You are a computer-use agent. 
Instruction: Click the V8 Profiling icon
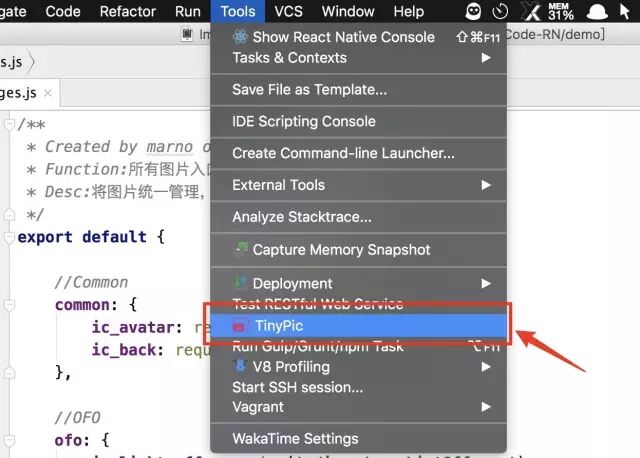(x=240, y=365)
